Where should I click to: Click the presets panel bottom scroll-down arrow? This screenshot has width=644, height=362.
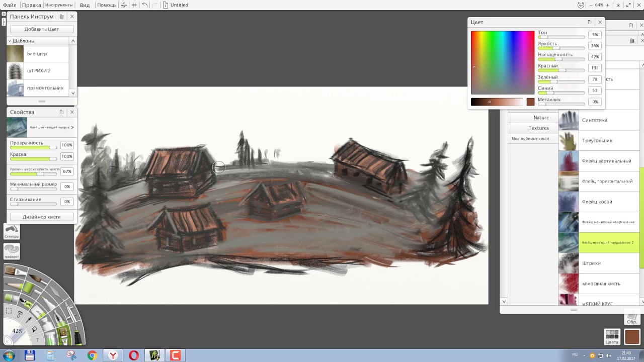pos(504,302)
